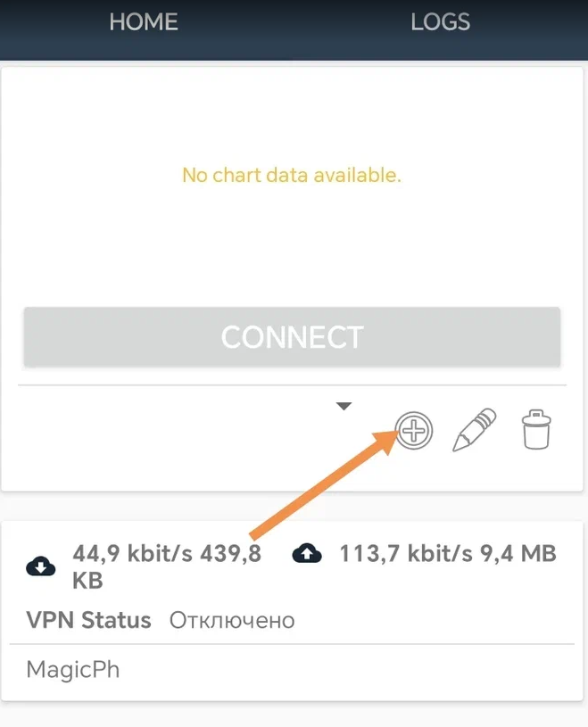Viewport: 588px width, 727px height.
Task: Click the trash can delete icon
Action: click(536, 430)
